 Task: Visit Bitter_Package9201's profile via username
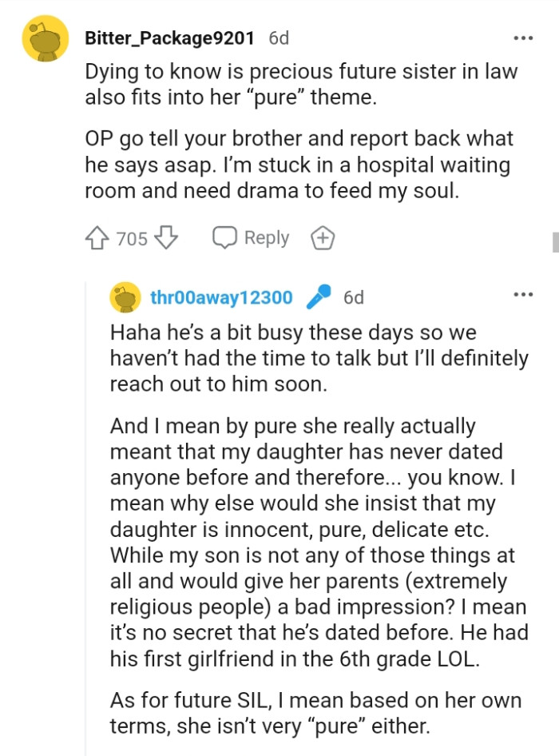[x=168, y=38]
